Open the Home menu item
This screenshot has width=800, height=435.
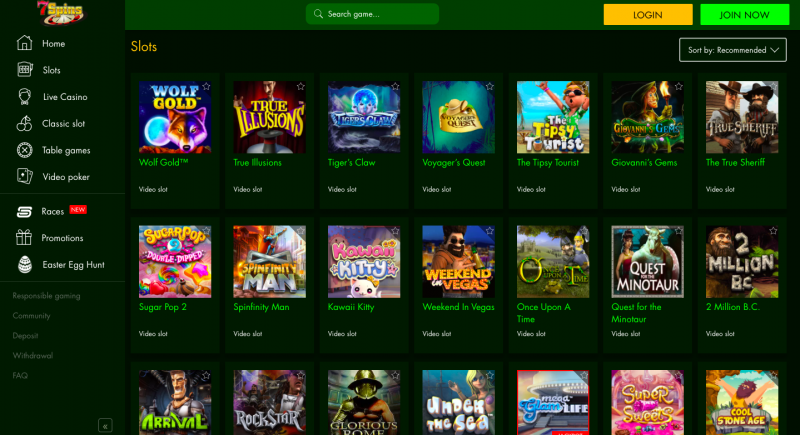(x=53, y=43)
